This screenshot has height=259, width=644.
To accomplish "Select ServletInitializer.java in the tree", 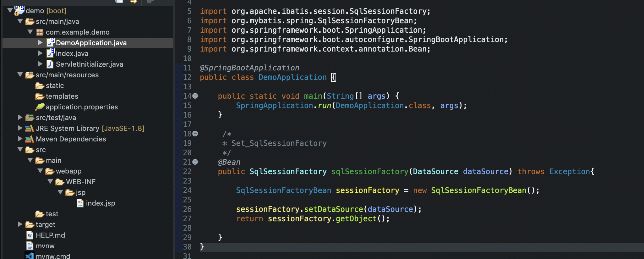I will [x=90, y=64].
